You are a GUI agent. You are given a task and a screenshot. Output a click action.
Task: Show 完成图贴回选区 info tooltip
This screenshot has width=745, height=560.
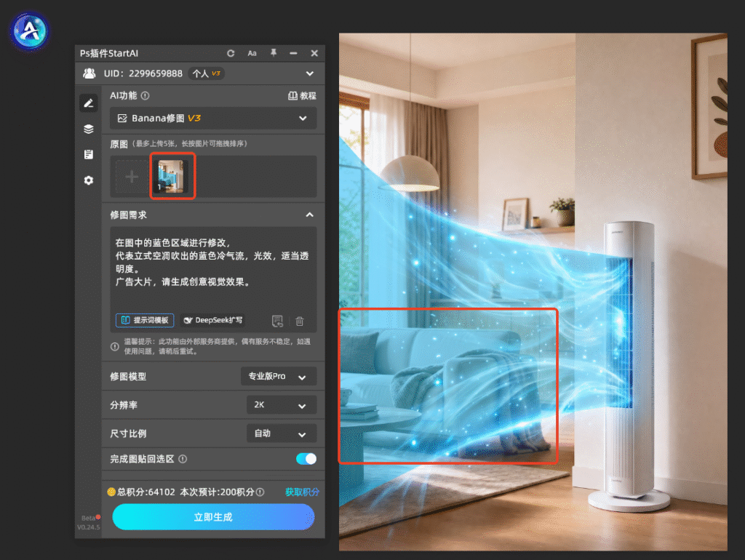coord(183,459)
